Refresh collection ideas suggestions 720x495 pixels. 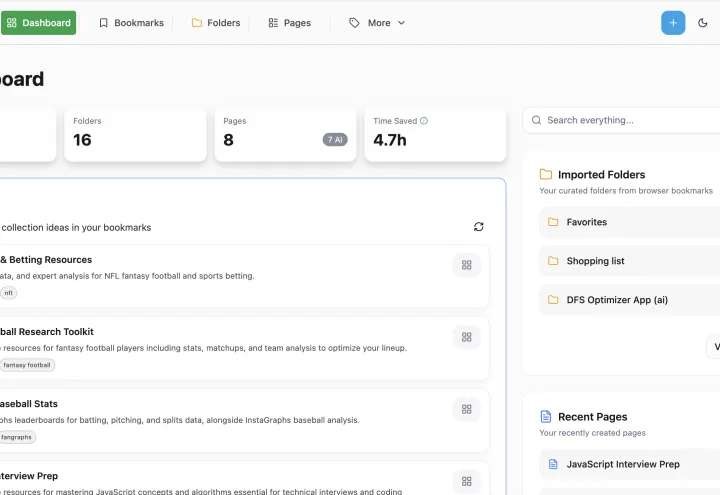tap(478, 227)
